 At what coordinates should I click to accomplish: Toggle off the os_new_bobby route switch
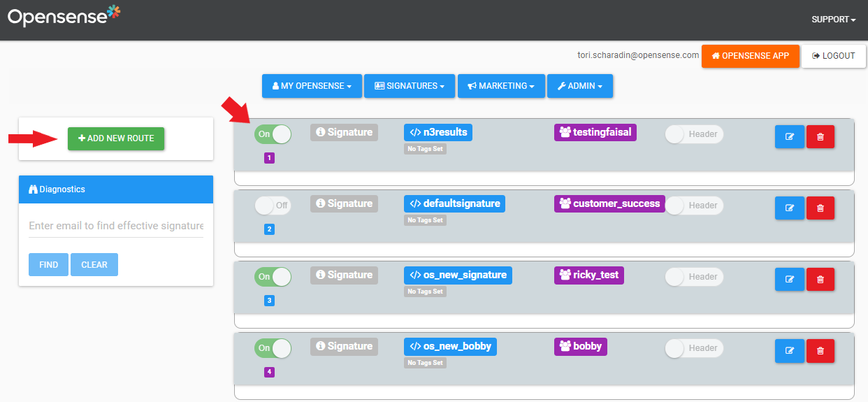pos(273,348)
